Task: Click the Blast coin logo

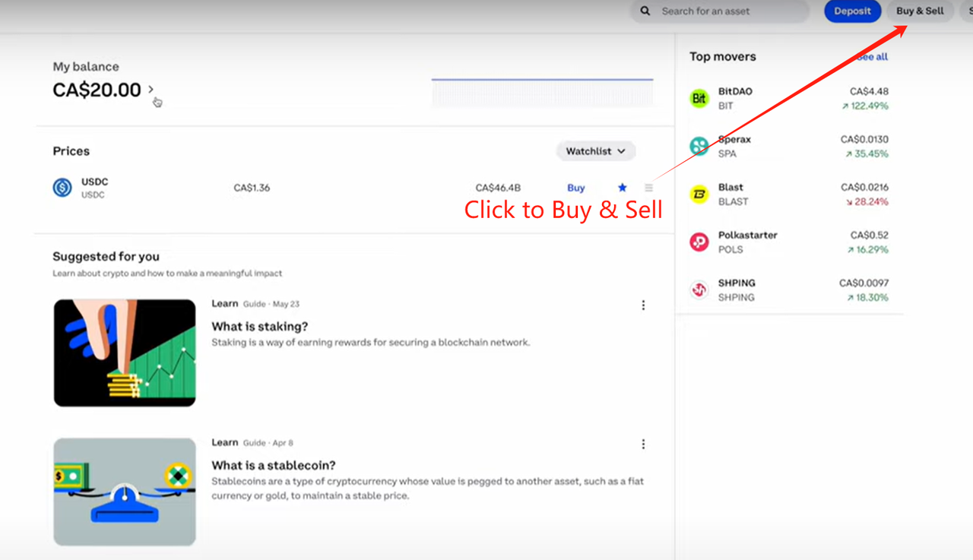Action: point(699,194)
